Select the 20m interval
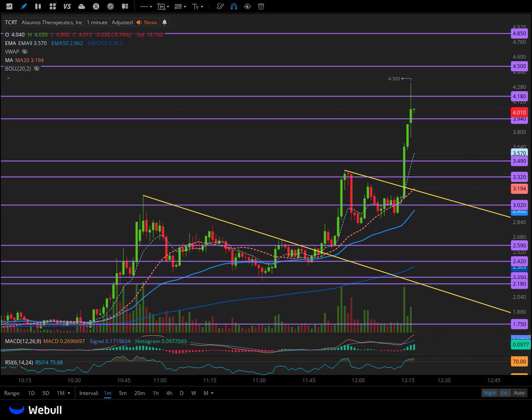 point(139,393)
